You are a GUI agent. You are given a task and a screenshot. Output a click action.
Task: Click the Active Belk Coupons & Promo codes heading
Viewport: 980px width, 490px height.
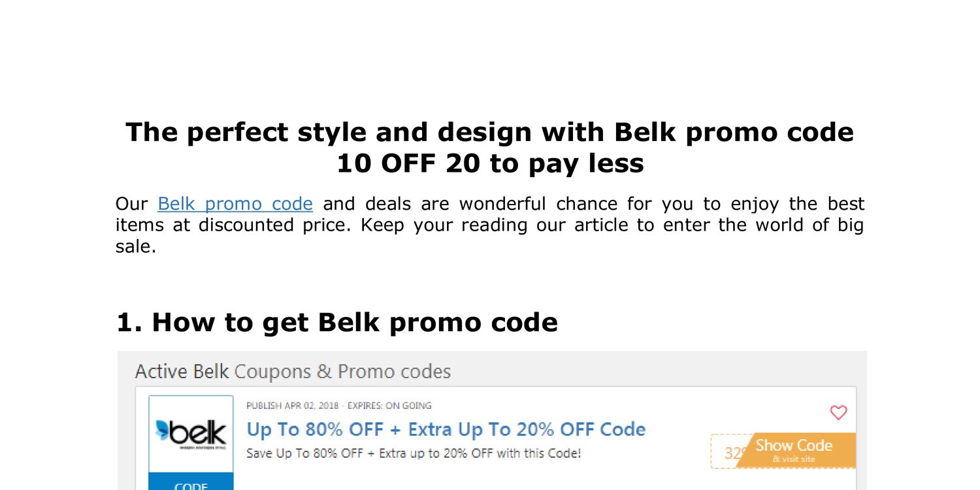pyautogui.click(x=293, y=372)
